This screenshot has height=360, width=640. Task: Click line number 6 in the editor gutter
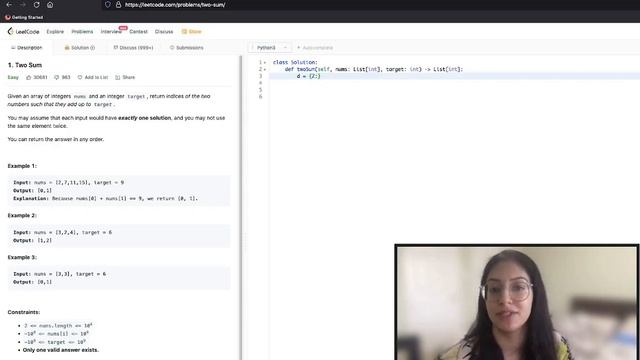tap(260, 97)
